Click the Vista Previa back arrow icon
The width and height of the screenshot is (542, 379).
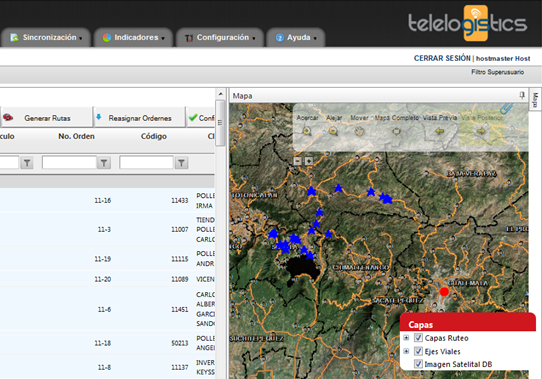[x=439, y=131]
